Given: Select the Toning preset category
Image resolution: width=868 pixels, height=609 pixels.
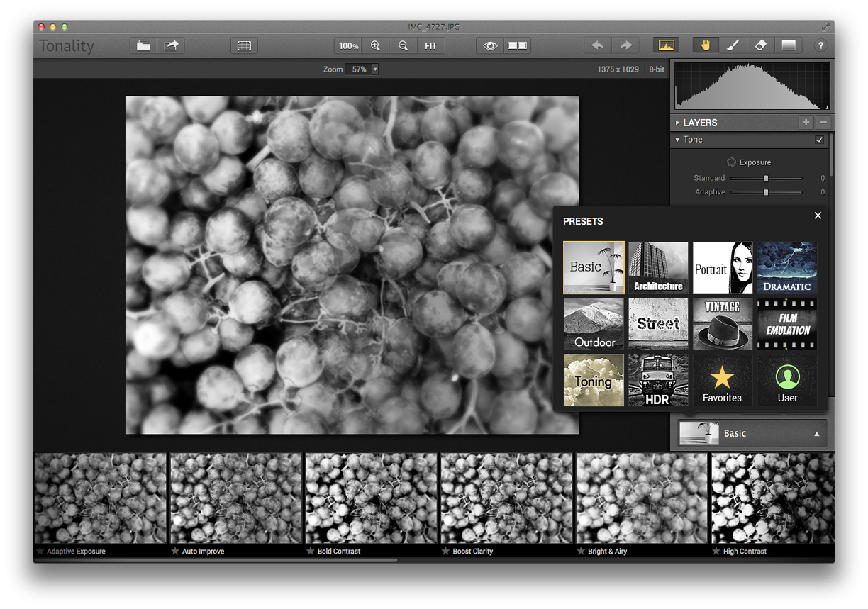Looking at the screenshot, I should coord(594,380).
